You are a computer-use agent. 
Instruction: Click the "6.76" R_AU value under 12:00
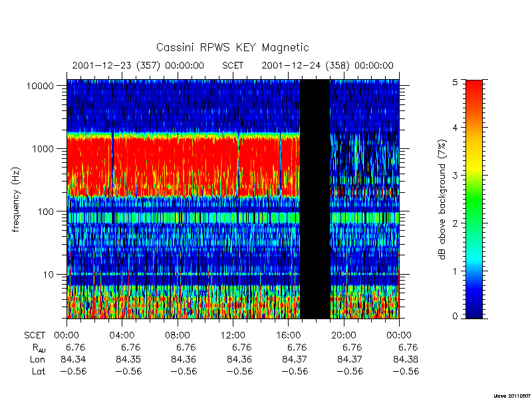pyautogui.click(x=241, y=347)
